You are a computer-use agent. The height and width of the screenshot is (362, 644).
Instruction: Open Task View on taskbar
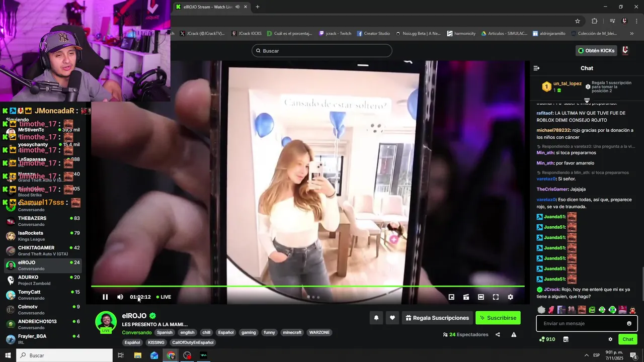(121, 355)
